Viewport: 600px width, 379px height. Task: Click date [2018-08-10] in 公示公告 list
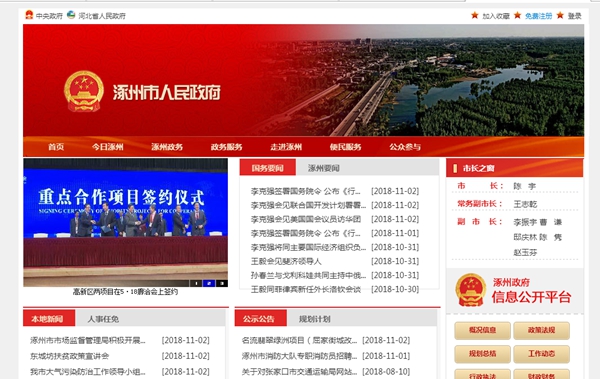tap(386, 372)
